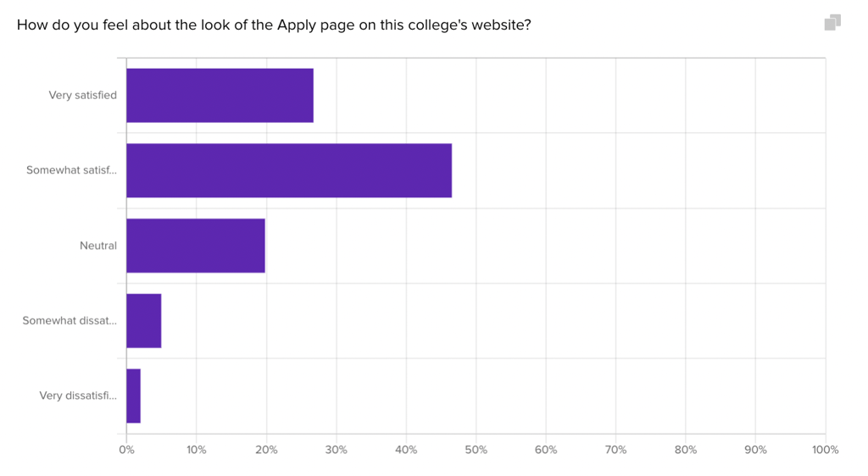Click the 90% axis tick label

(755, 450)
